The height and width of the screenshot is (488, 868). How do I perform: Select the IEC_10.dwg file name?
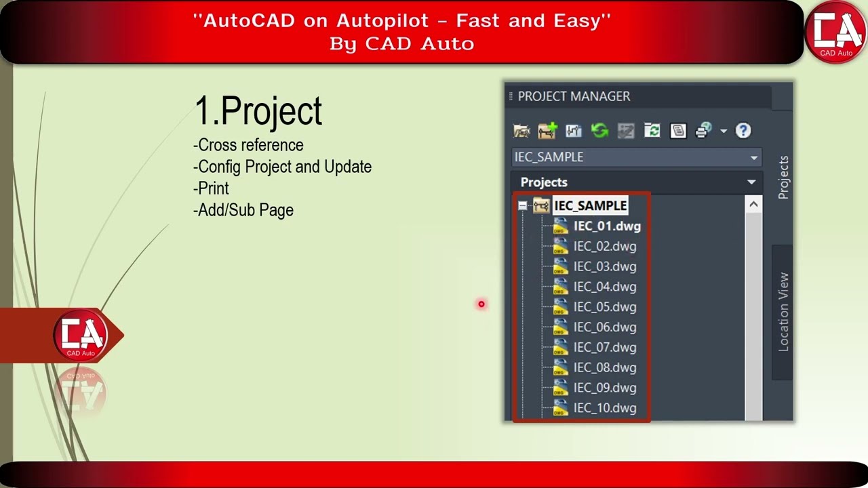click(x=605, y=408)
